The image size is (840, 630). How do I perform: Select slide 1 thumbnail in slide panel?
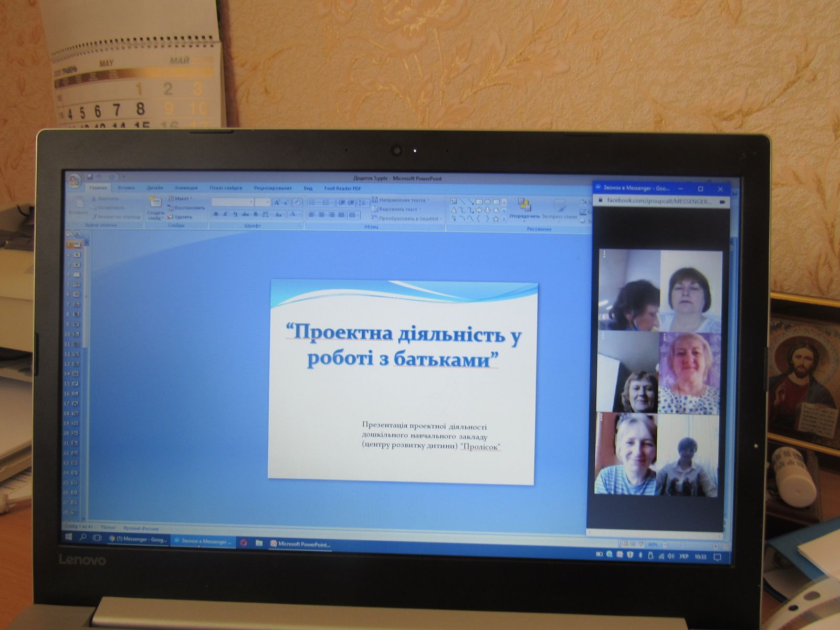click(73, 245)
